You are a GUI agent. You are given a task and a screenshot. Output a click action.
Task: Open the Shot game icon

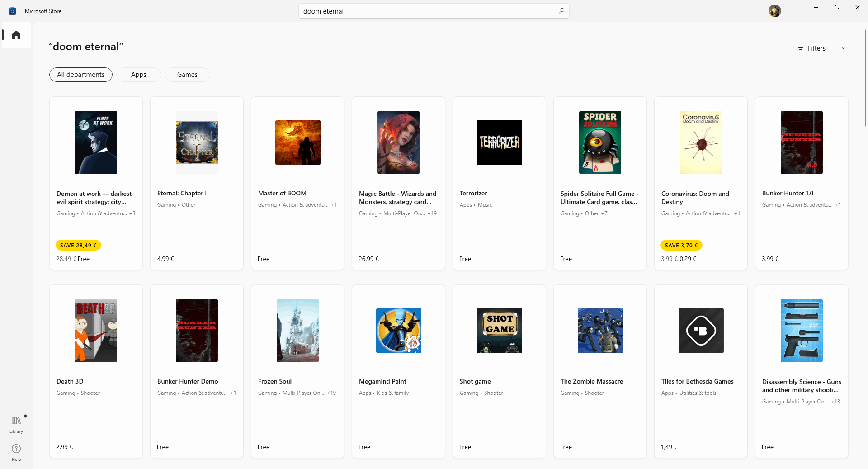coord(500,331)
